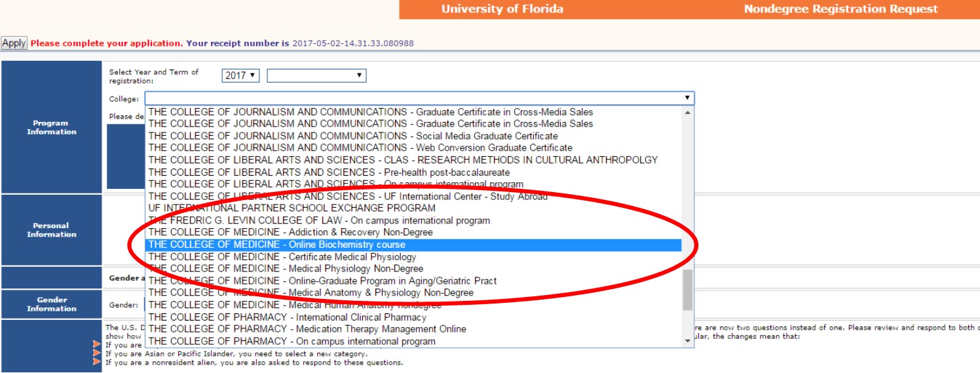Image resolution: width=980 pixels, height=373 pixels.
Task: Click the University of Florida banner title
Action: pos(502,9)
